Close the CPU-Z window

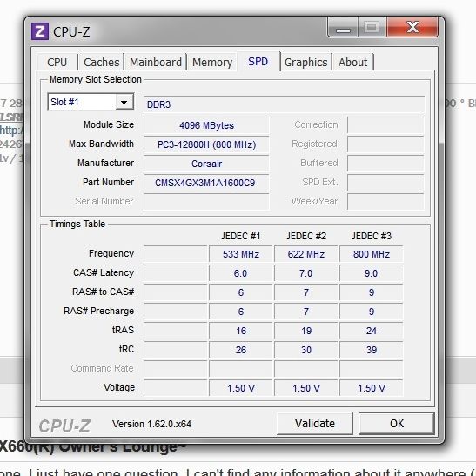coord(412,28)
